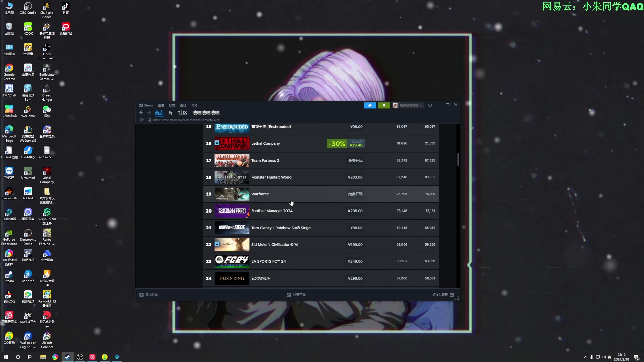Show hidden system tray icons
This screenshot has height=362, width=644.
point(585,357)
